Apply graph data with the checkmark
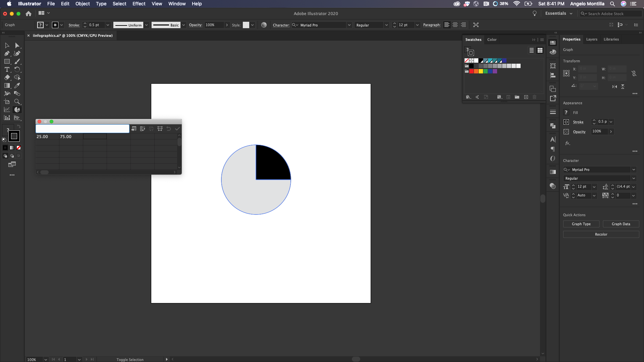 tap(177, 129)
